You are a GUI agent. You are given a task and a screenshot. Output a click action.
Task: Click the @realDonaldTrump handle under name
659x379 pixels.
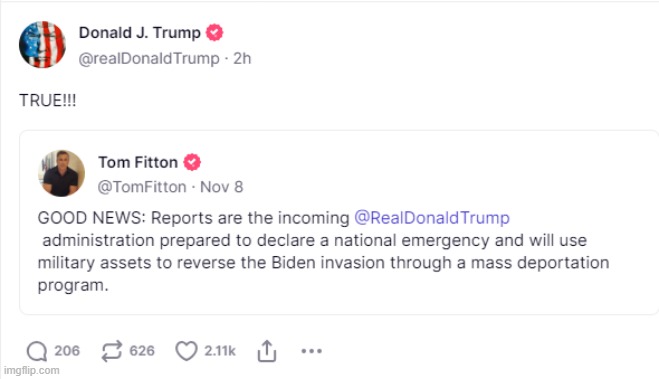(149, 58)
